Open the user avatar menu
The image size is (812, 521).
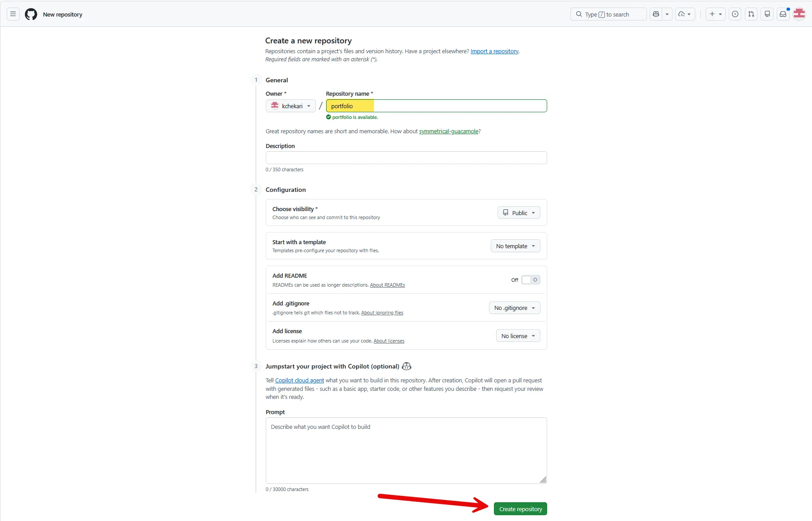(799, 14)
